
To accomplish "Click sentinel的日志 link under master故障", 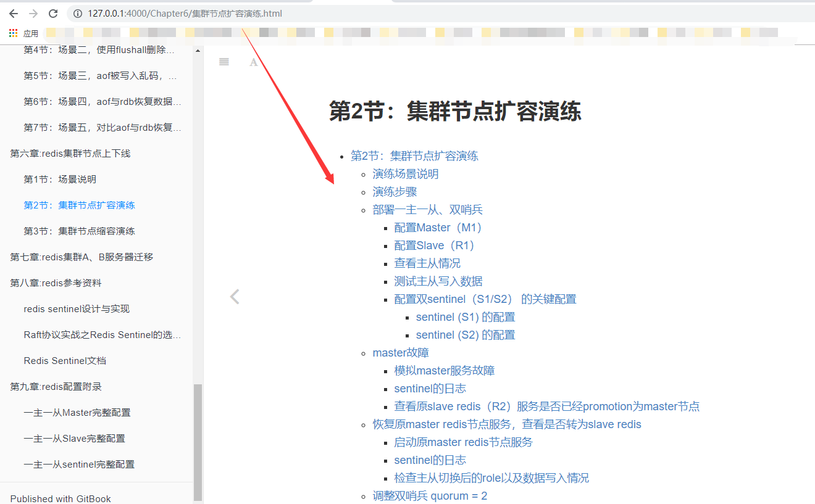I will (430, 389).
